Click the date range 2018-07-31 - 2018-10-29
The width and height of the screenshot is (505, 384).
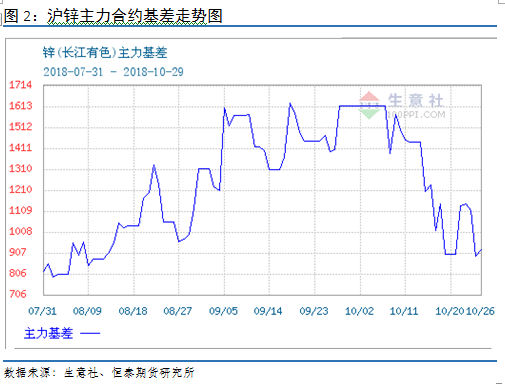[113, 72]
